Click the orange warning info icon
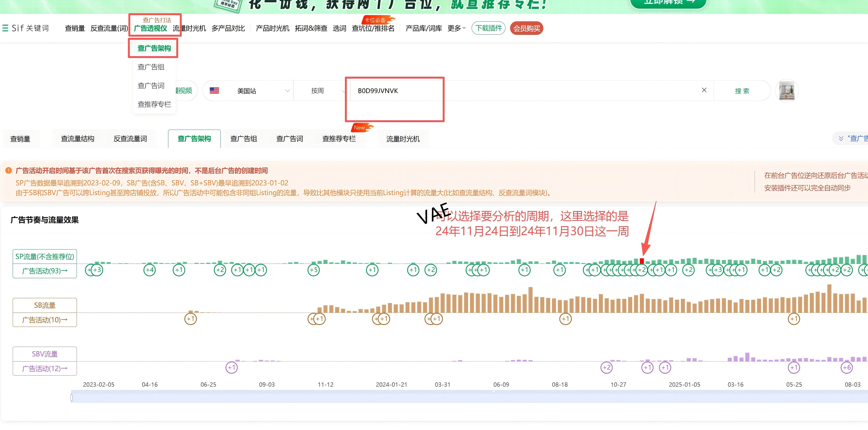The height and width of the screenshot is (430, 868). coord(8,170)
